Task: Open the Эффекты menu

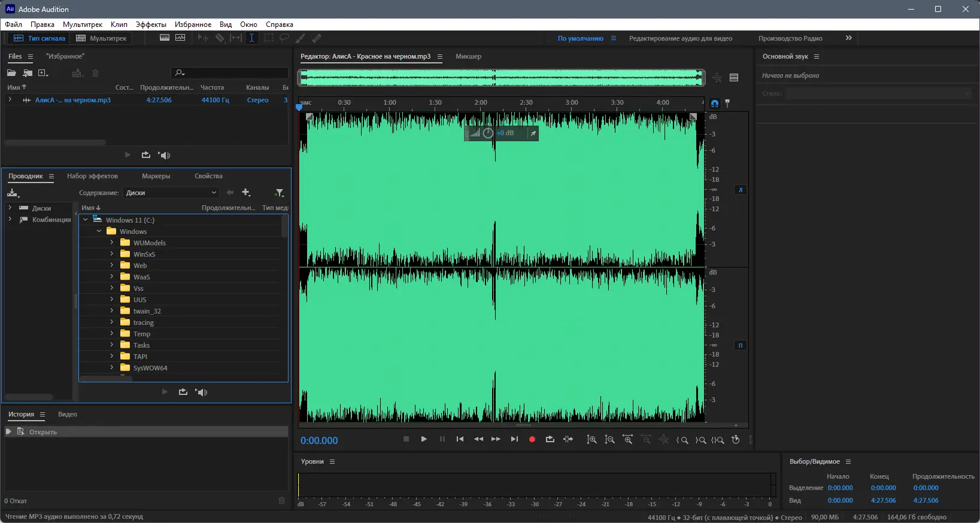Action: [x=151, y=25]
